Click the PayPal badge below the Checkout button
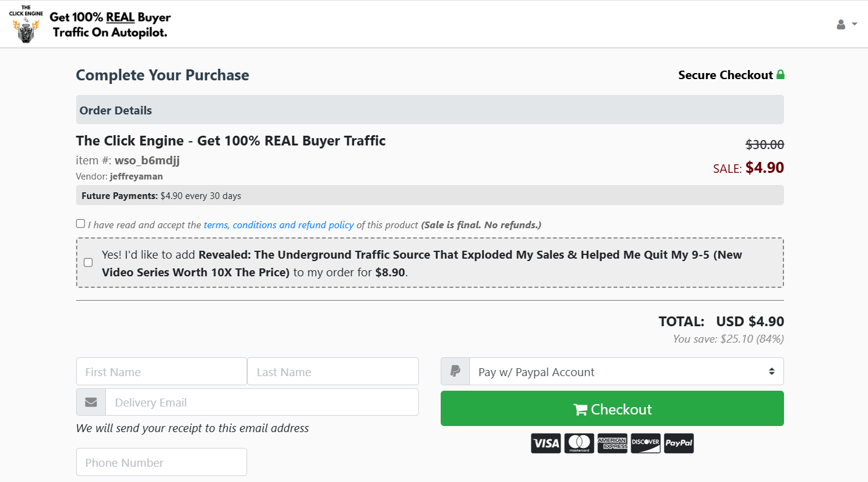The height and width of the screenshot is (482, 868). pos(679,443)
